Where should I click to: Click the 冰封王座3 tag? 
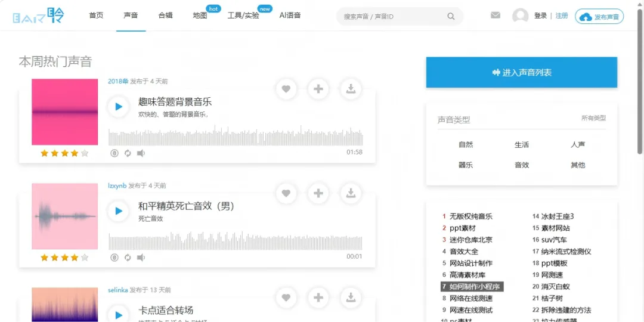pos(558,216)
